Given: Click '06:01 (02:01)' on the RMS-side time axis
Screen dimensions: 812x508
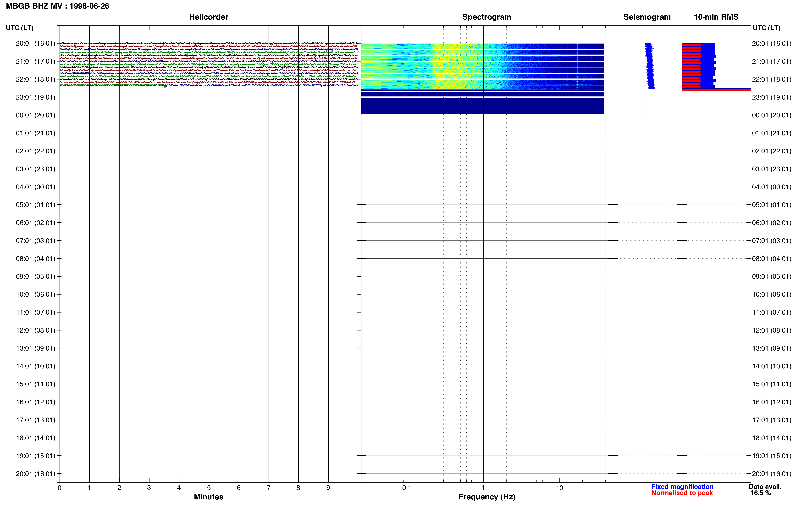Looking at the screenshot, I should point(771,223).
